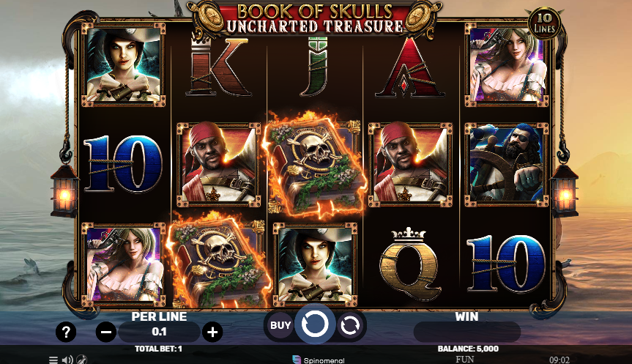Toggle the quick-spin rabbit icon
Image resolution: width=632 pixels, height=364 pixels.
click(82, 359)
